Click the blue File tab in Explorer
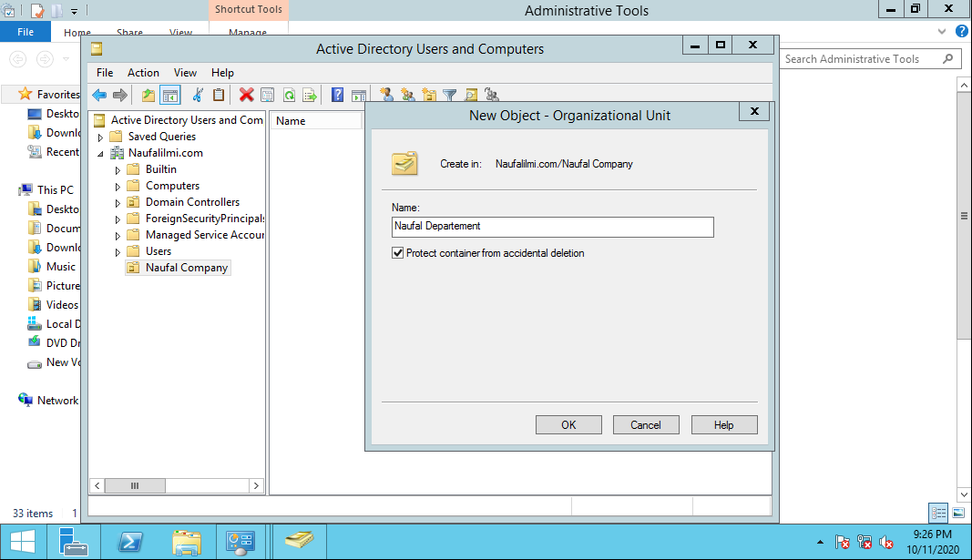Screen dimensions: 972x560 click(26, 32)
